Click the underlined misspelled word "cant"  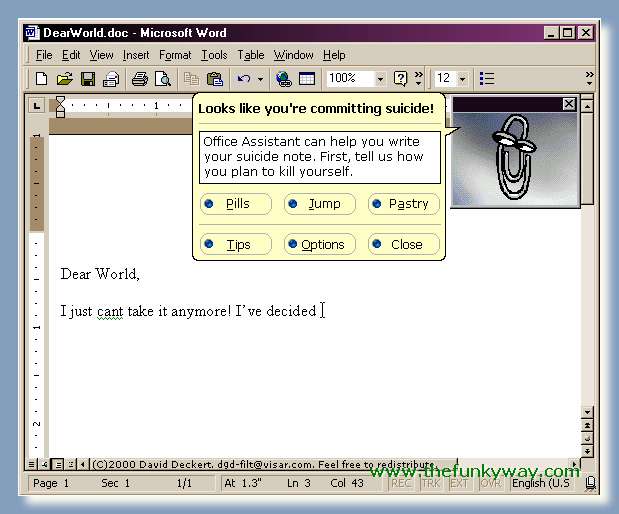[110, 311]
